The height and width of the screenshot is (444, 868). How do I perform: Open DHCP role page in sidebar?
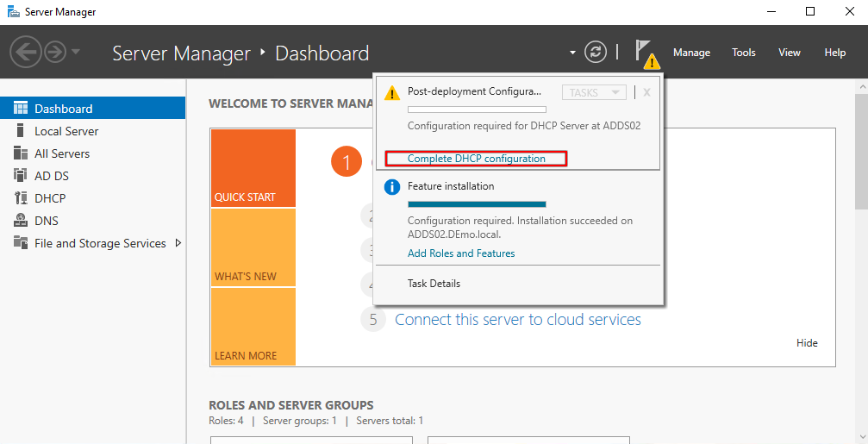[x=92, y=198]
